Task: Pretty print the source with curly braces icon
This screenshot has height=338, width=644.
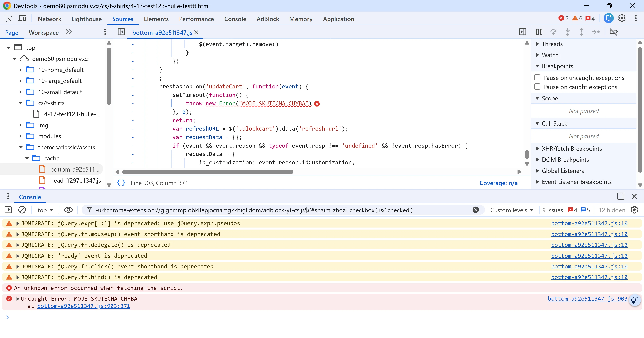Action: pos(121,183)
